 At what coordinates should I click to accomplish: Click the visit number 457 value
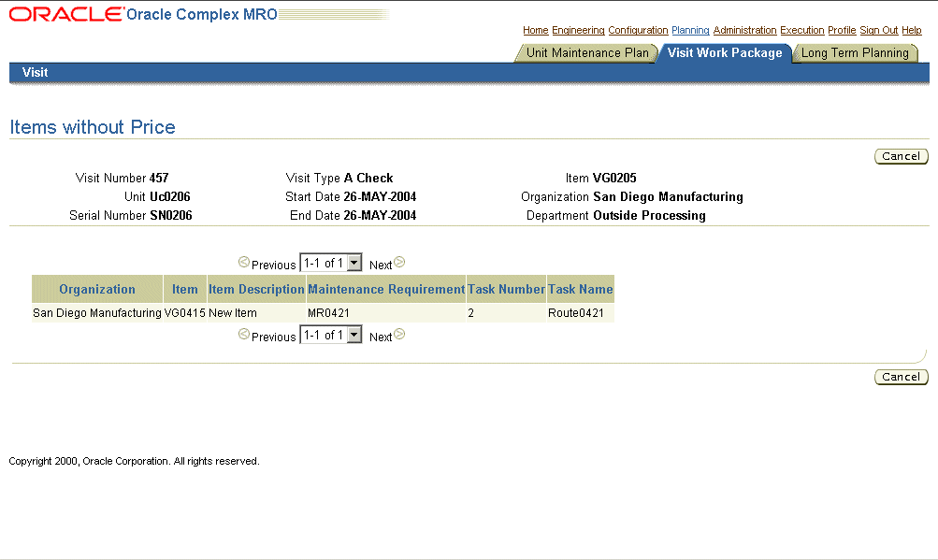pos(159,178)
